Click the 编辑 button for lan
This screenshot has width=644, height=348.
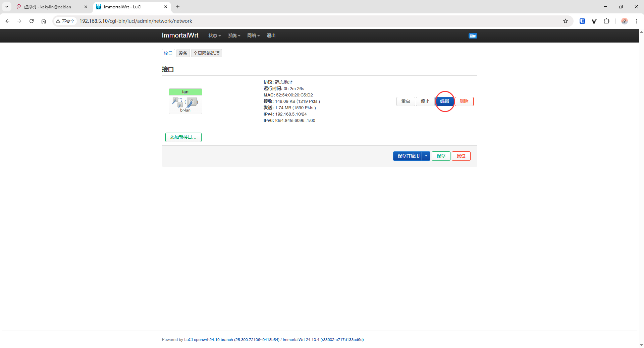click(x=444, y=101)
